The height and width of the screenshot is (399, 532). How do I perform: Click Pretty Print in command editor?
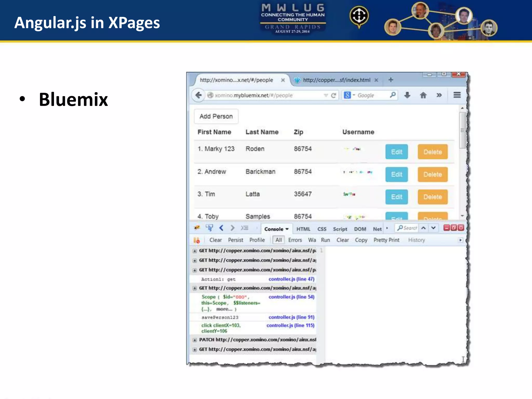point(387,240)
